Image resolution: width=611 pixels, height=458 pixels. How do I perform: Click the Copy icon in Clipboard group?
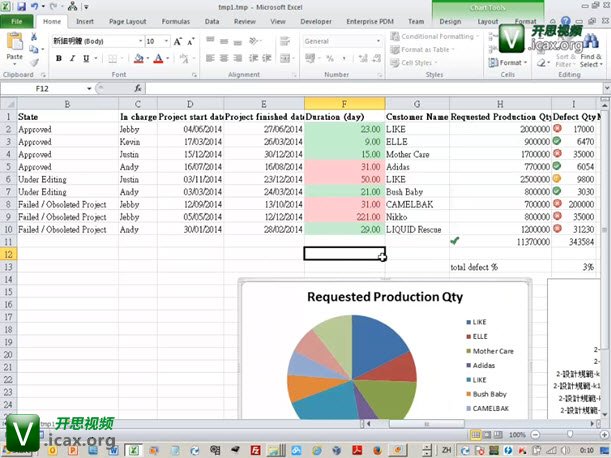[34, 49]
